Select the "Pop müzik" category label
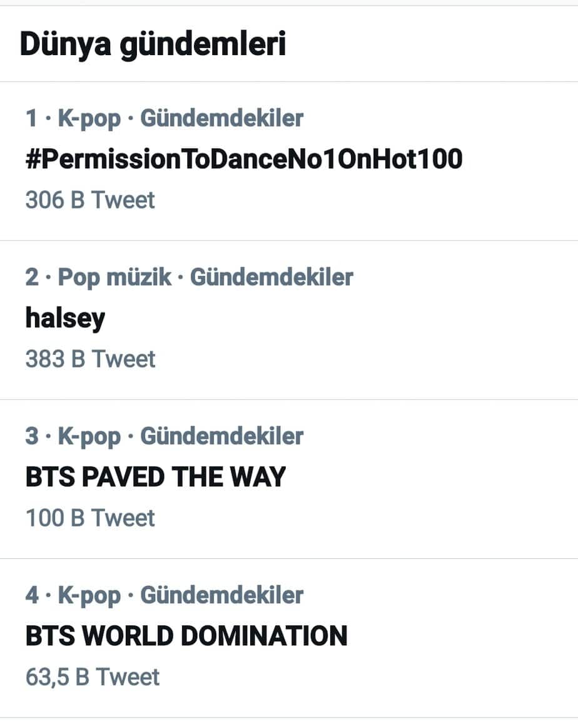Screen dimensions: 578x728 click(114, 277)
